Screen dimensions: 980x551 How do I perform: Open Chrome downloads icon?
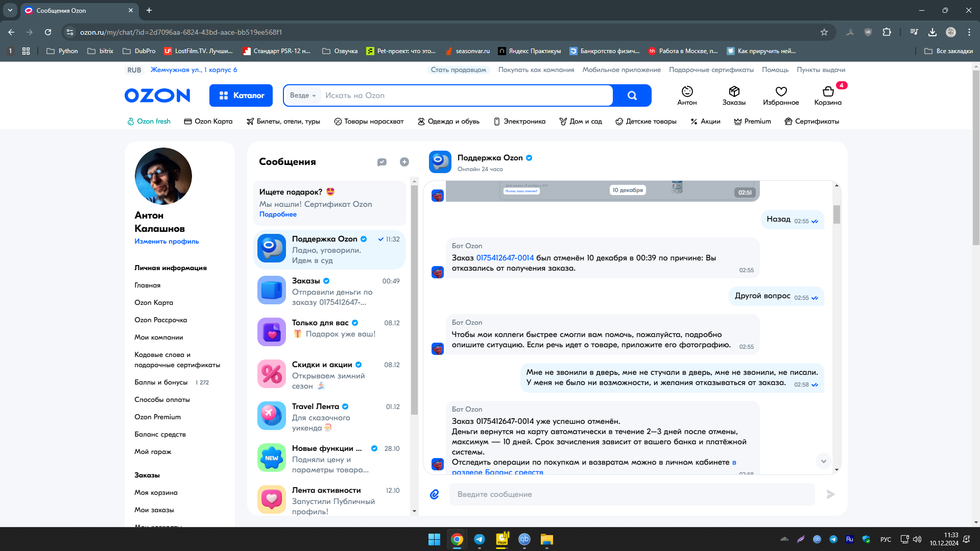[x=932, y=32]
